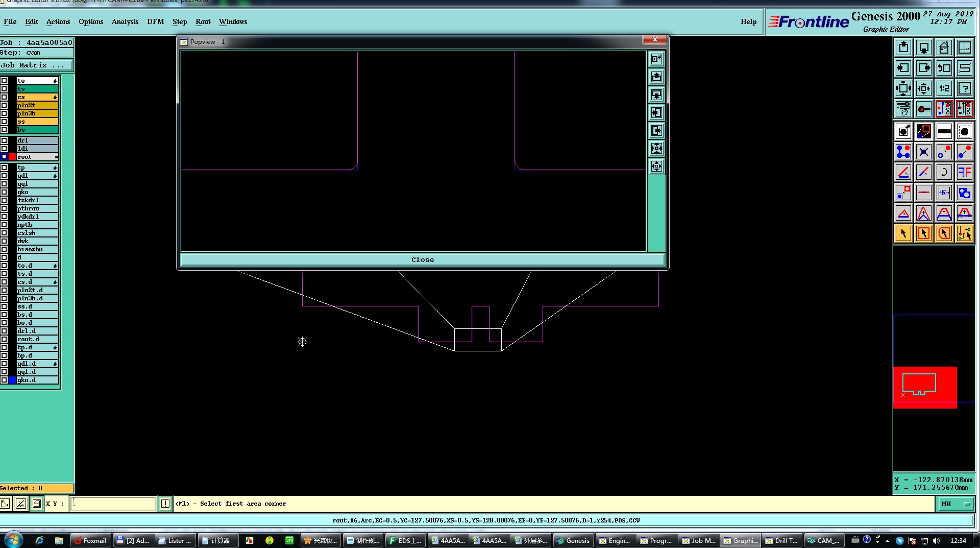980x548 pixels.
Task: Select the biaozhu layer name
Action: [x=37, y=249]
